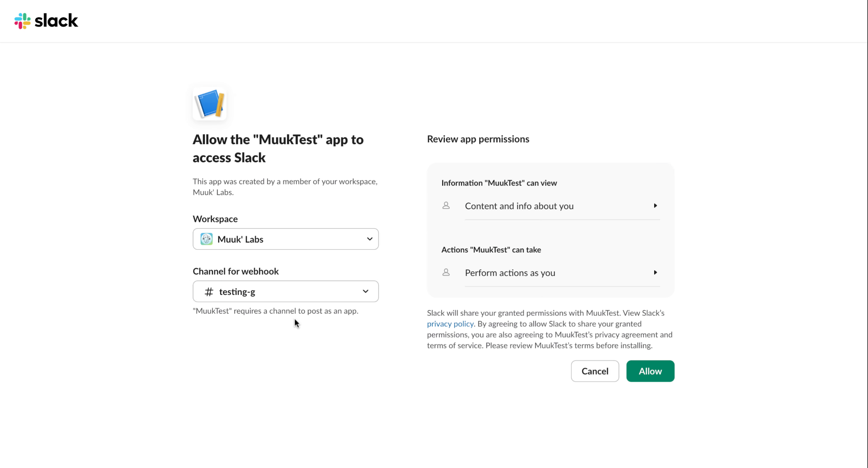Click the Muuk' Labs workspace name

[x=241, y=239]
